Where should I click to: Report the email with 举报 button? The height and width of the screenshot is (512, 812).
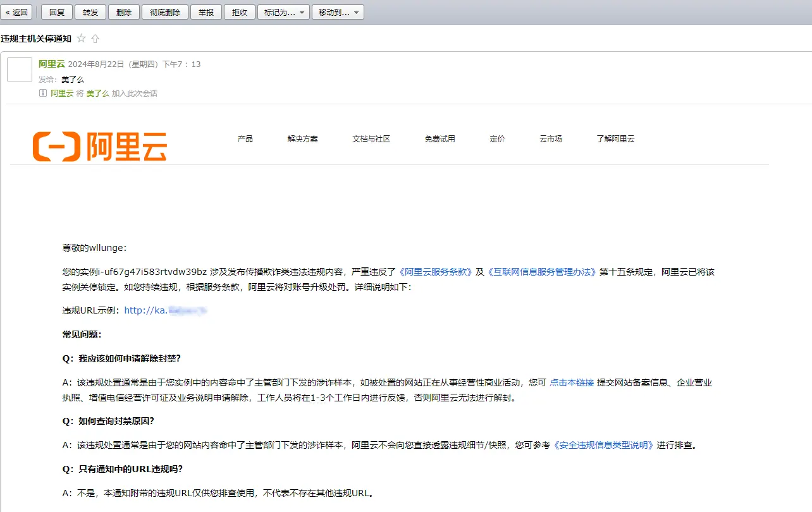[x=206, y=12]
